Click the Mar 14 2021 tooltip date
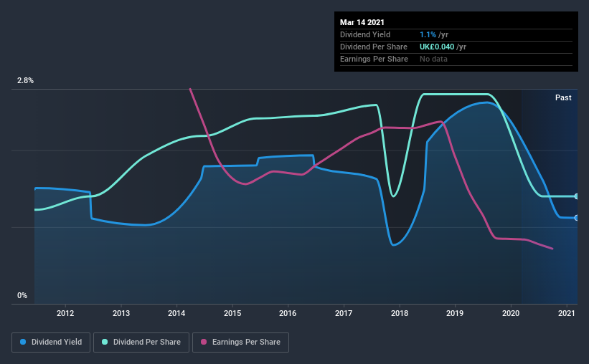The width and height of the screenshot is (589, 364). click(362, 22)
